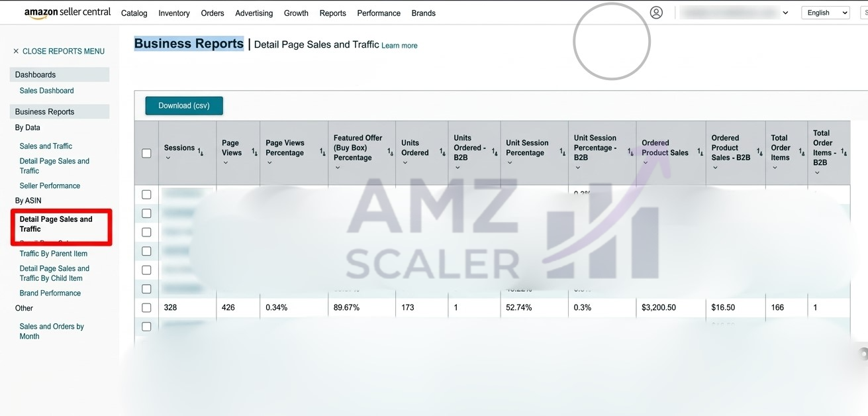Expand chevron under Page Views Percentage header

coord(269,163)
